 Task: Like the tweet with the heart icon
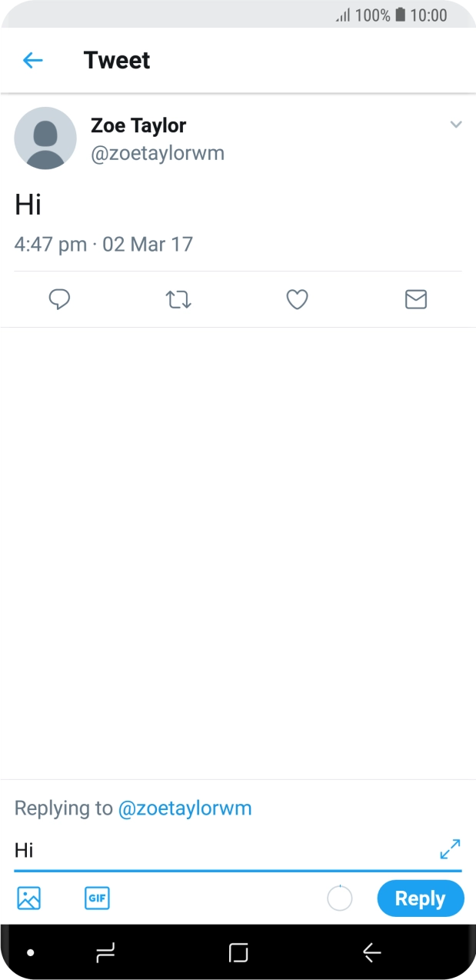point(297,299)
